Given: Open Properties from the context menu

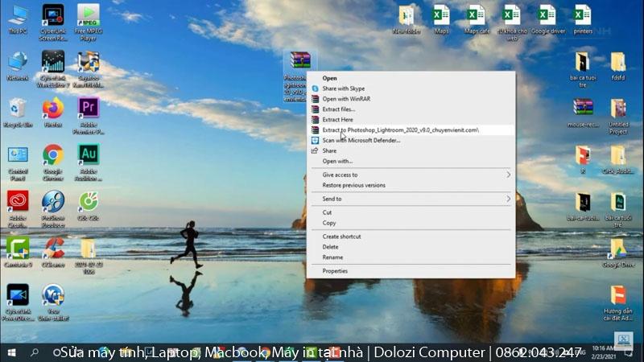Looking at the screenshot, I should point(335,271).
